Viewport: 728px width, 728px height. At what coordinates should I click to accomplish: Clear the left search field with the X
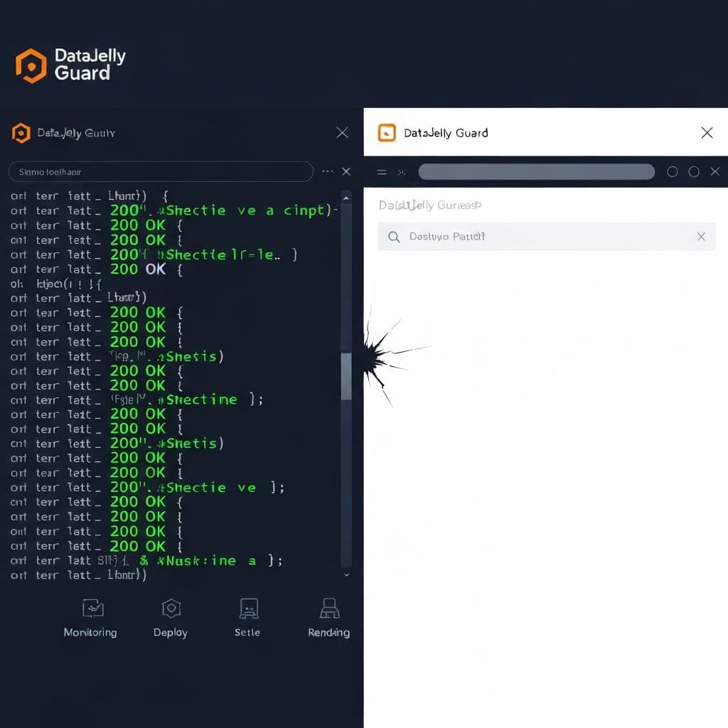point(346,172)
